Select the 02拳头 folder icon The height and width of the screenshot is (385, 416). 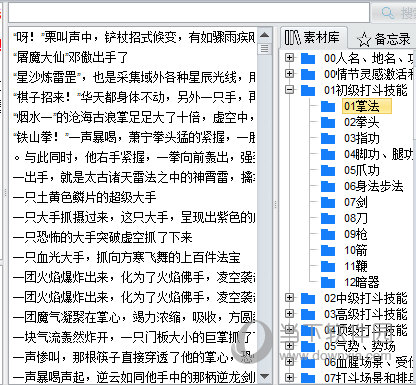[328, 122]
